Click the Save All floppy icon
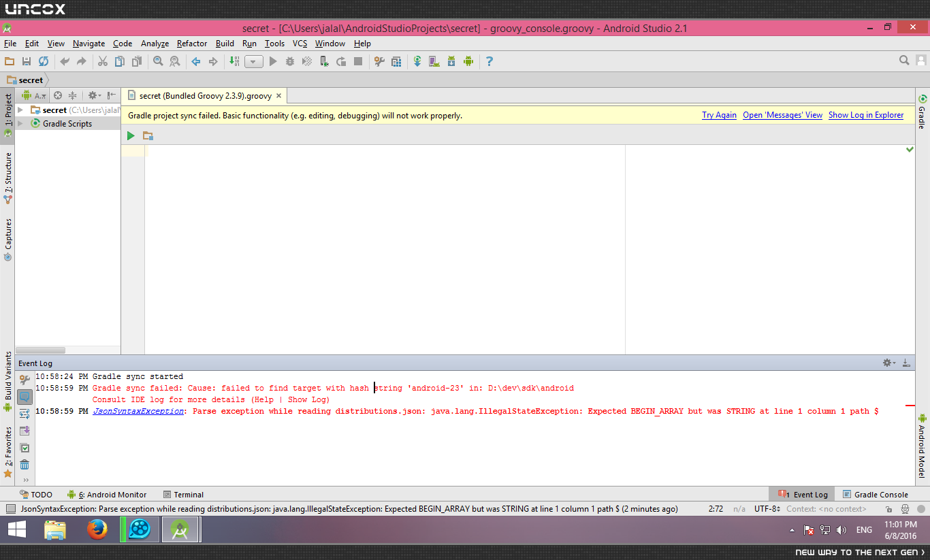Screen dimensions: 930x560 tap(27, 61)
